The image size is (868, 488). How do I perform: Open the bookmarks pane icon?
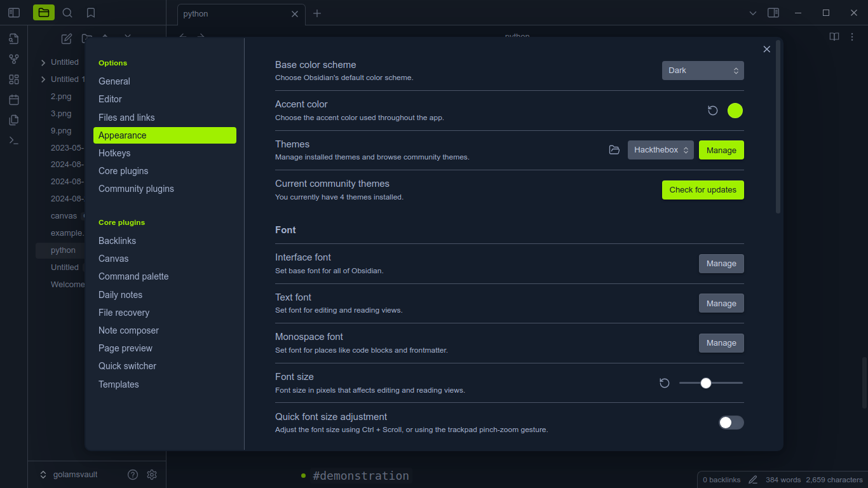tap(91, 13)
